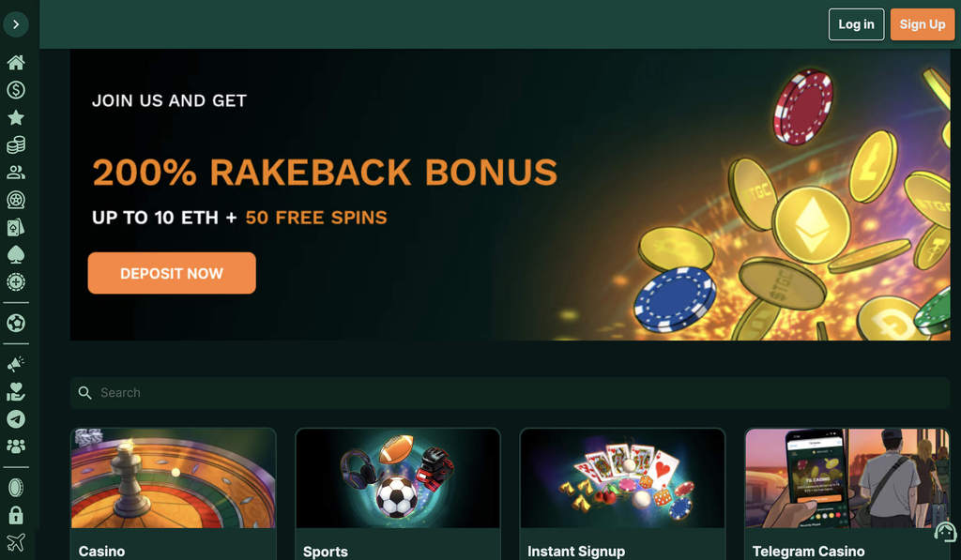
Task: Open the megaphone promotions icon
Action: [x=16, y=364]
